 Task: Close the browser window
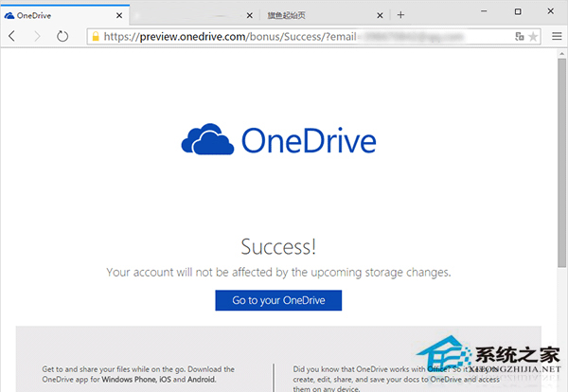coord(551,11)
